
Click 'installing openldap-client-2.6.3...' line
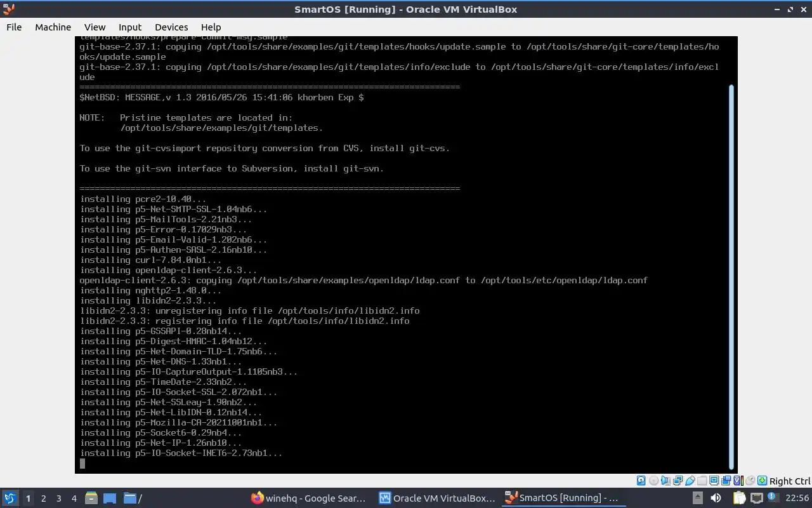tap(168, 270)
